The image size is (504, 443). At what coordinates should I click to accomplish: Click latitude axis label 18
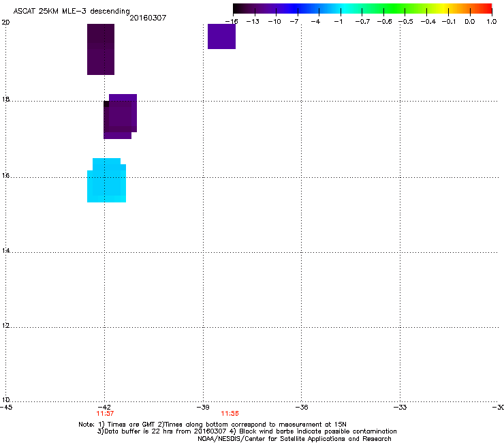pyautogui.click(x=5, y=99)
